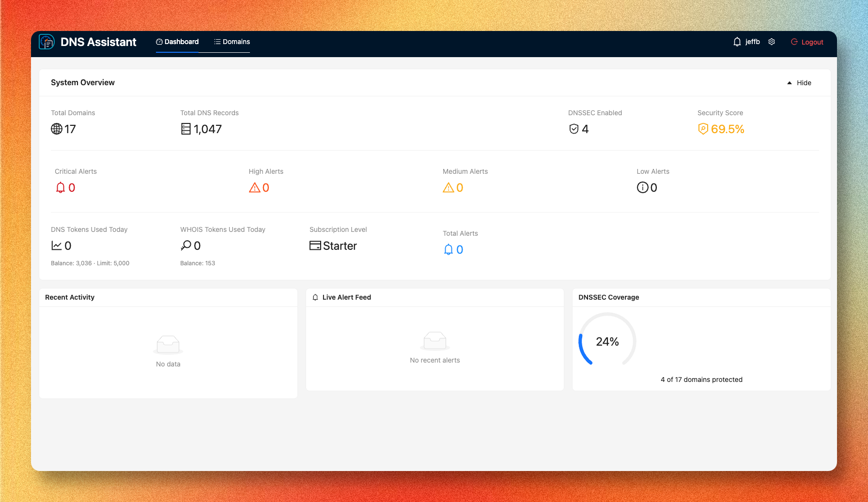Viewport: 868px width, 502px height.
Task: Click the globe icon under Total Domains
Action: click(x=57, y=129)
